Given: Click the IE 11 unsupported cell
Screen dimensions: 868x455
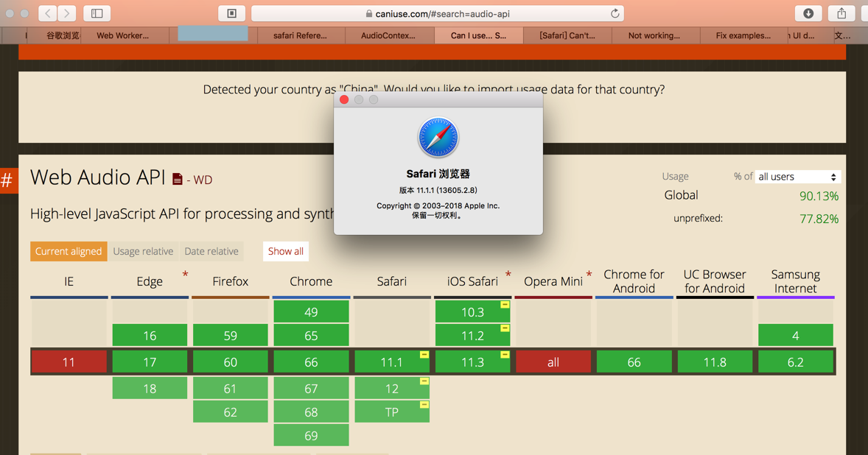Looking at the screenshot, I should [69, 362].
